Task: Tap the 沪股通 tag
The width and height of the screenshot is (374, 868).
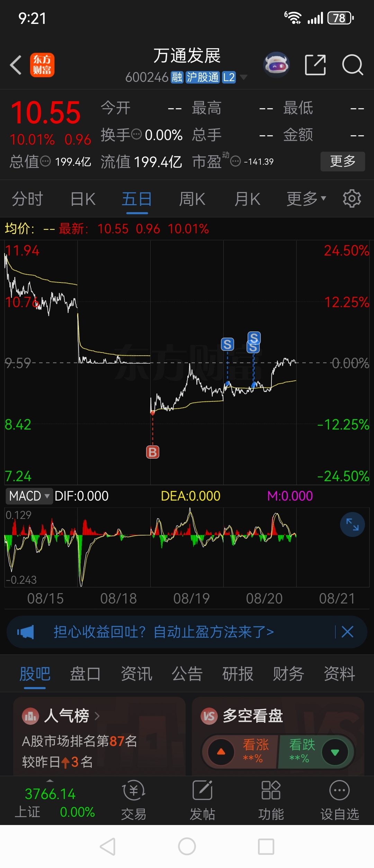Action: [x=203, y=77]
